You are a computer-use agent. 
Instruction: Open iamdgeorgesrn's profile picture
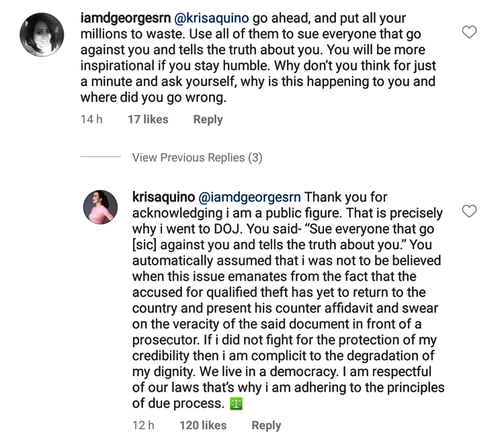[42, 34]
